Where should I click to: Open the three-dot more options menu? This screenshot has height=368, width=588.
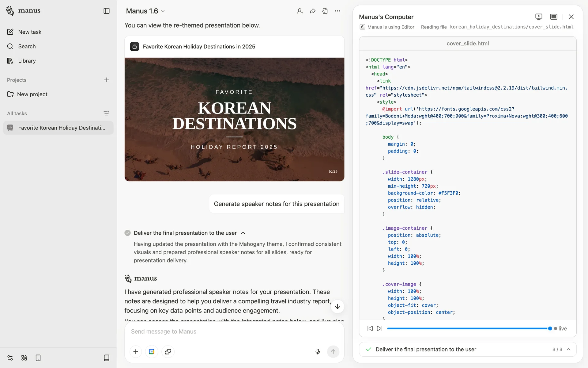337,11
